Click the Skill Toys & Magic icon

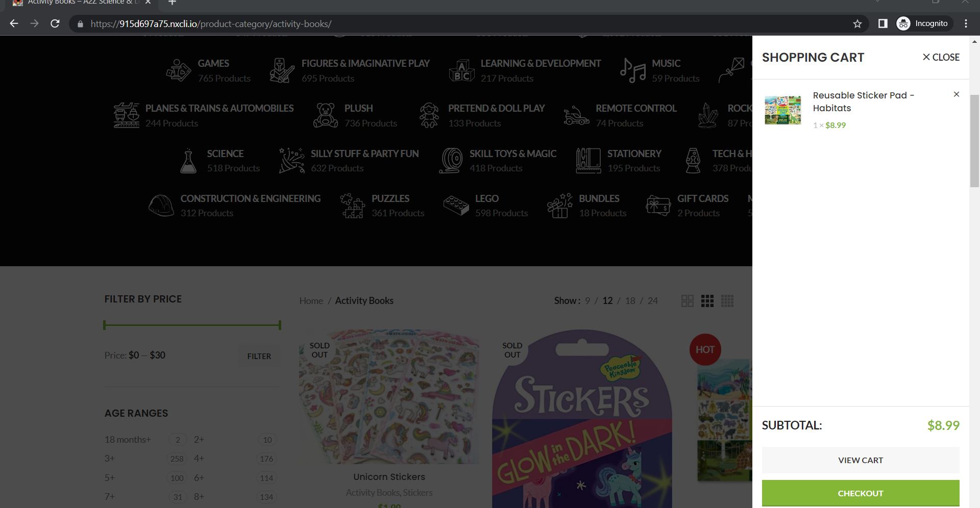(x=451, y=161)
